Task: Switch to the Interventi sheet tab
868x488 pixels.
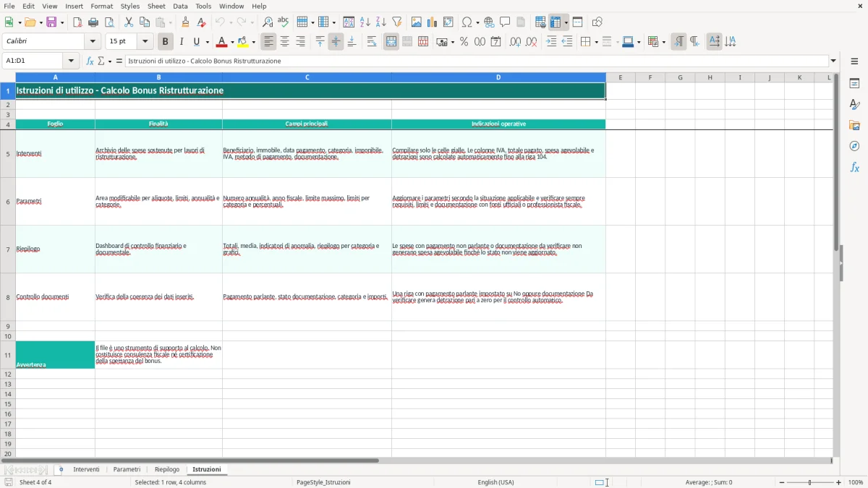Action: (x=87, y=469)
